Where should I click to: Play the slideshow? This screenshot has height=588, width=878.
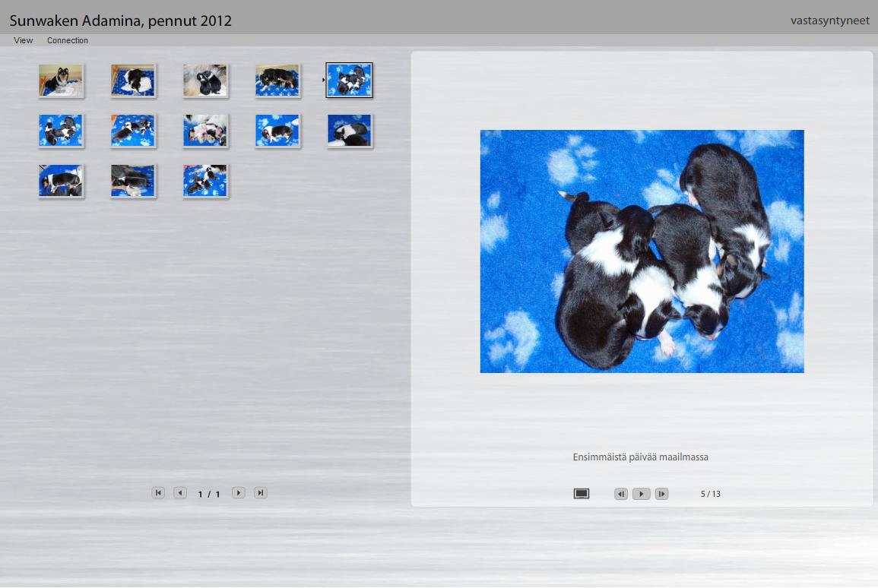[x=641, y=494]
